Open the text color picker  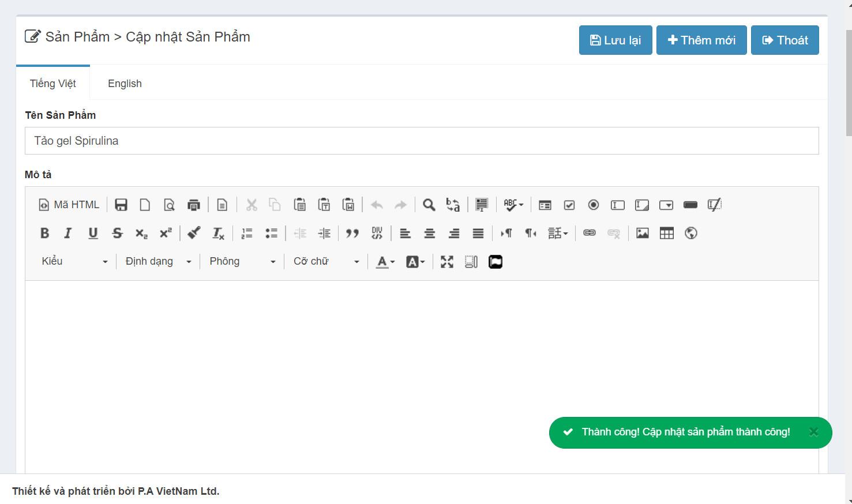click(385, 261)
